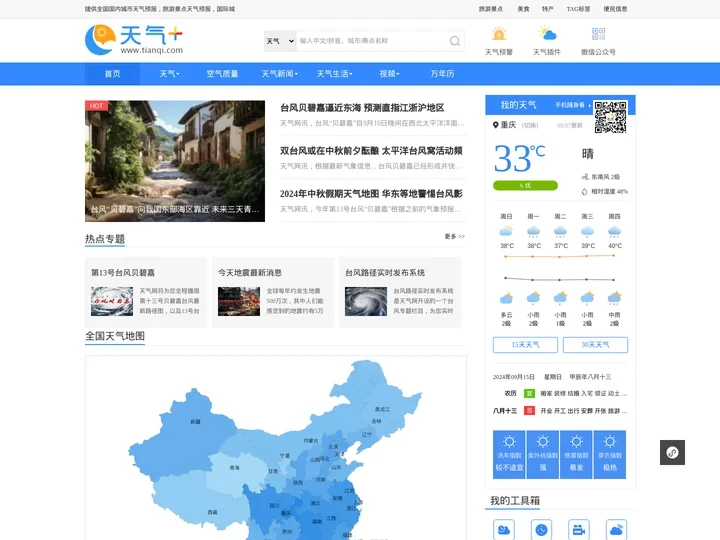The height and width of the screenshot is (540, 720).
Task: Click the 手机随身看 QR code
Action: pyautogui.click(x=610, y=117)
